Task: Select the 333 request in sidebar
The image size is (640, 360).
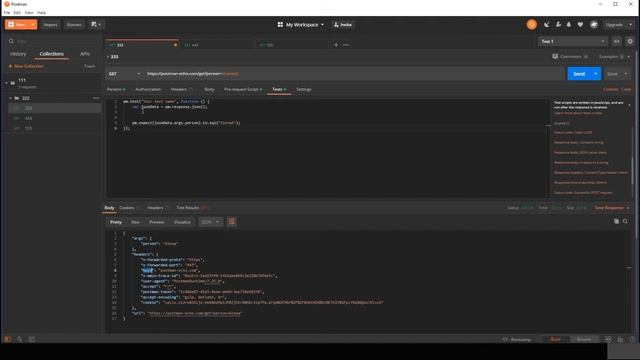Action: pos(55,108)
